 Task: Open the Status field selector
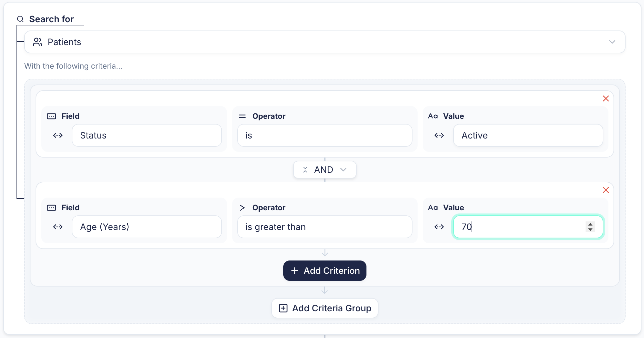point(147,135)
